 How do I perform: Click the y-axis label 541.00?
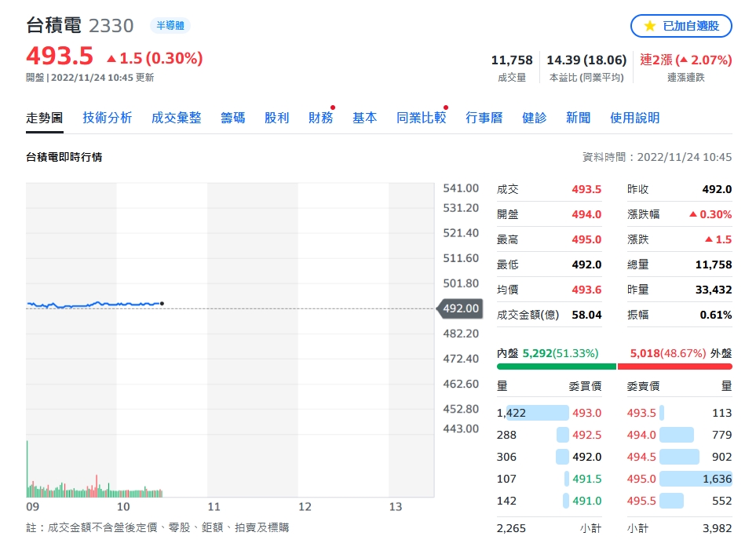click(461, 188)
